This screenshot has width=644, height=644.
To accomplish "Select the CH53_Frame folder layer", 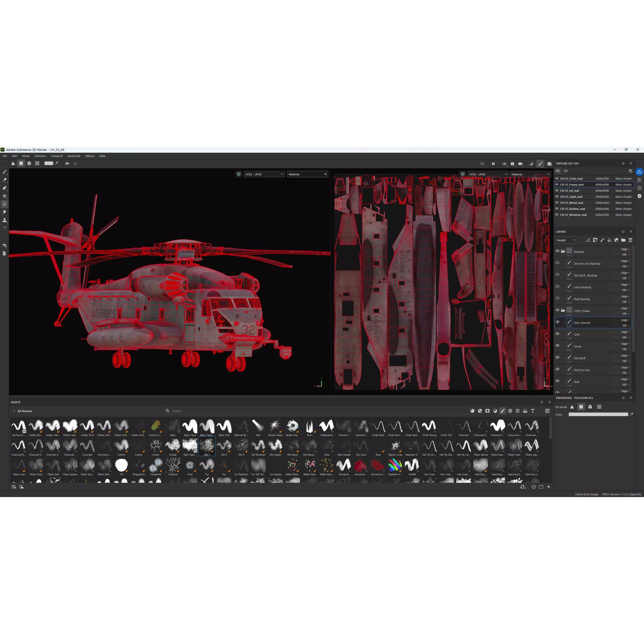I will (x=593, y=310).
